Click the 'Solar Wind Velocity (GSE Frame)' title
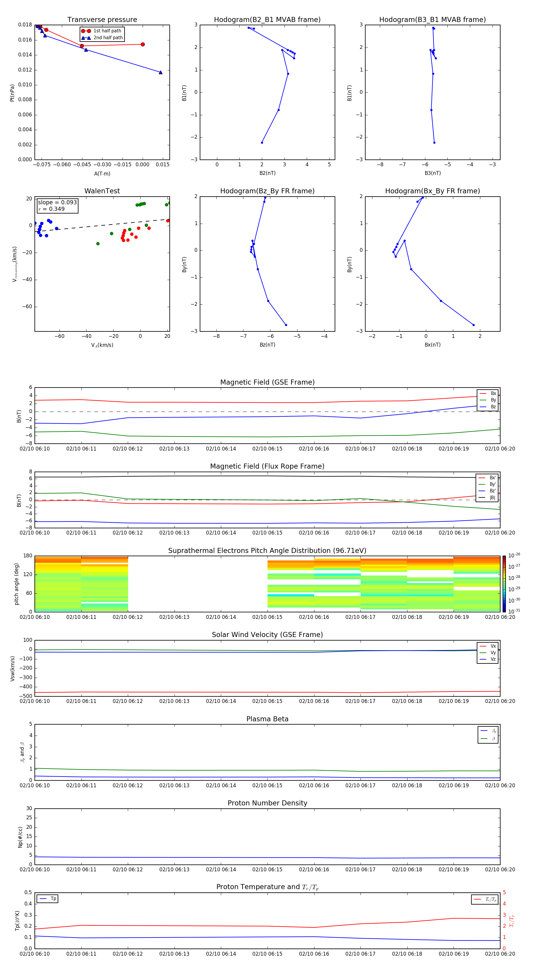Viewport: 535px width, 980px height. click(x=267, y=635)
